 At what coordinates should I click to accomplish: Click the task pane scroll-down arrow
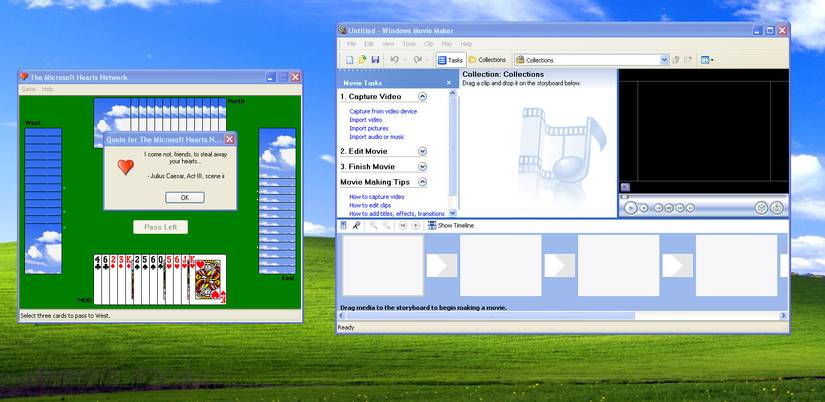(x=452, y=213)
